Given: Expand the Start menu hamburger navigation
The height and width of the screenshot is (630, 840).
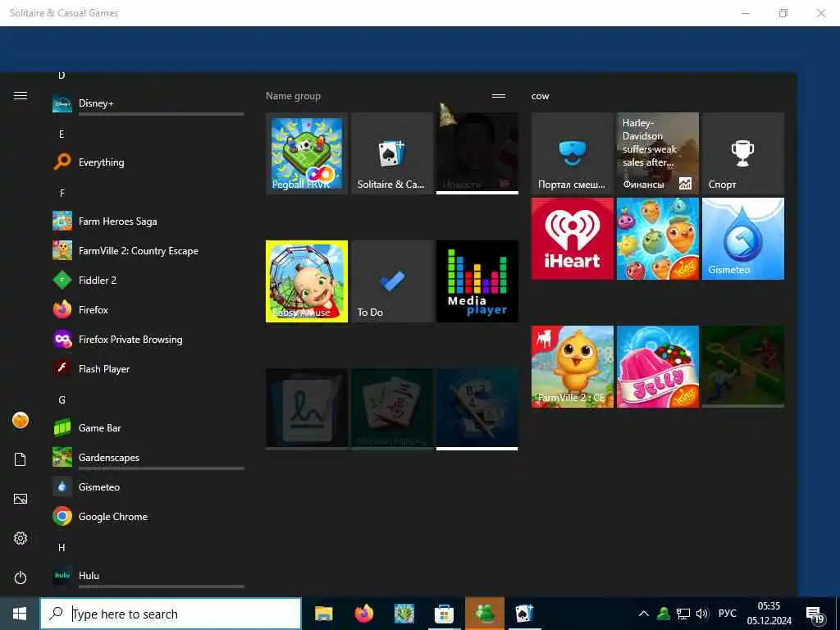Looking at the screenshot, I should pos(21,95).
